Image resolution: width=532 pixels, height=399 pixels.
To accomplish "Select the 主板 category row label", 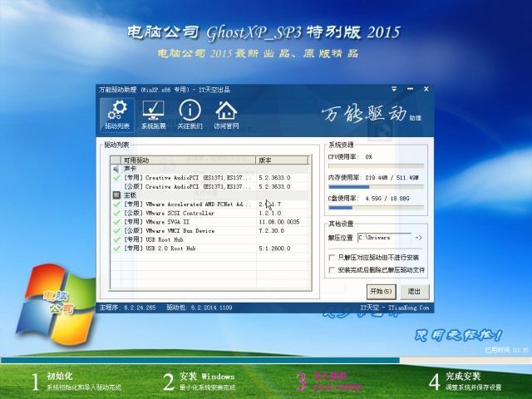I will click(130, 195).
